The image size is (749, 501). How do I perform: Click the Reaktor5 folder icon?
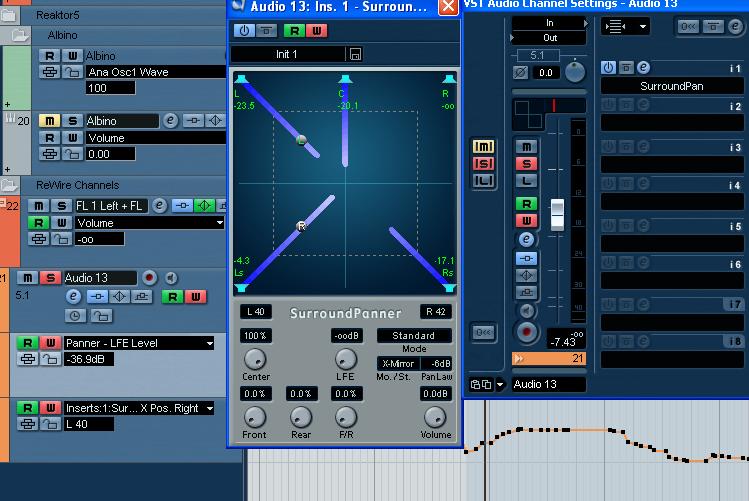click(9, 15)
